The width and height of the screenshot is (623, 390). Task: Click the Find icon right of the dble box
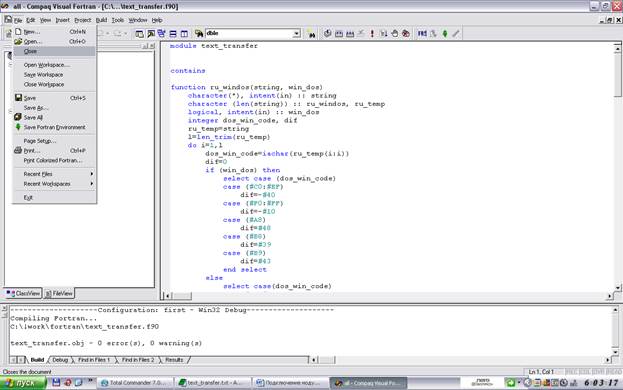312,34
